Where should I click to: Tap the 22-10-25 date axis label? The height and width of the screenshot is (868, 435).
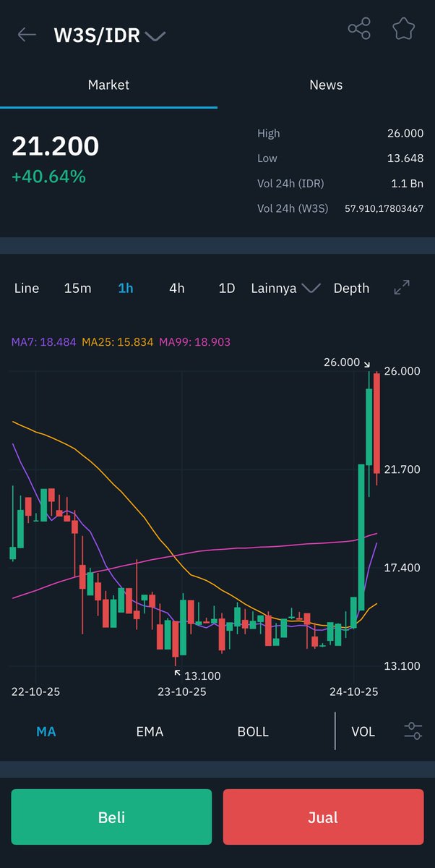coord(36,691)
